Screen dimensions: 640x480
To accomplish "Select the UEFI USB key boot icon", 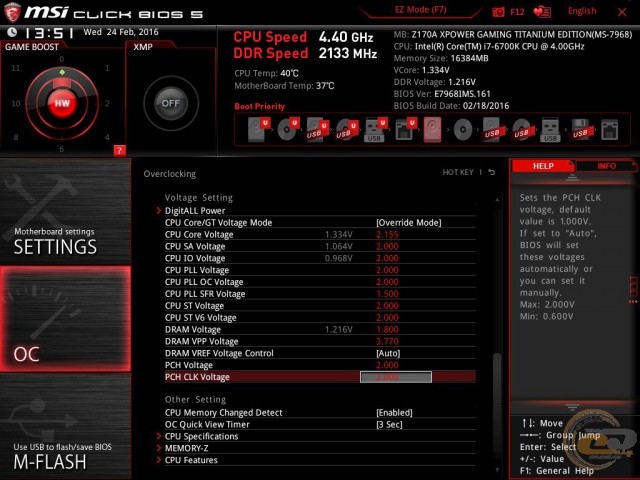I will click(375, 129).
